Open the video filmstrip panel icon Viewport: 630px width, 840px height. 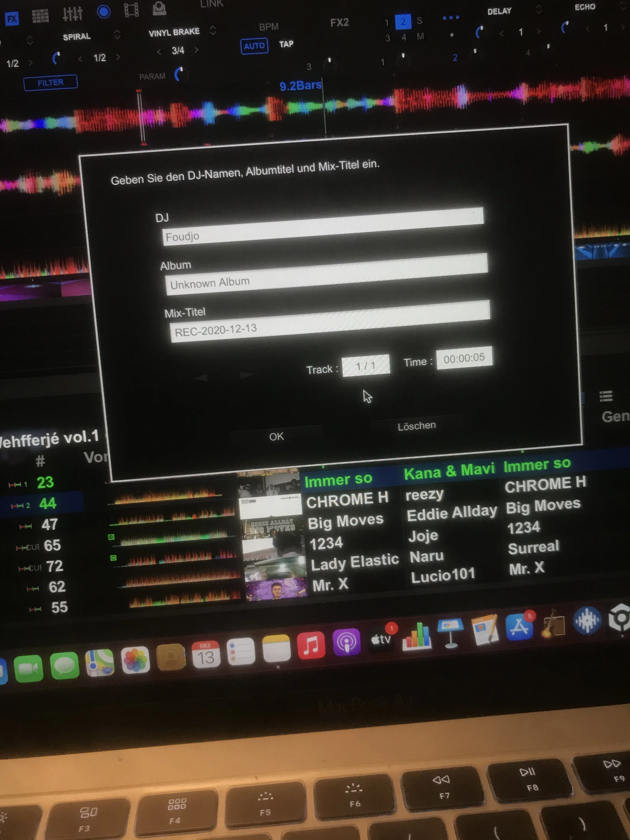(x=131, y=10)
